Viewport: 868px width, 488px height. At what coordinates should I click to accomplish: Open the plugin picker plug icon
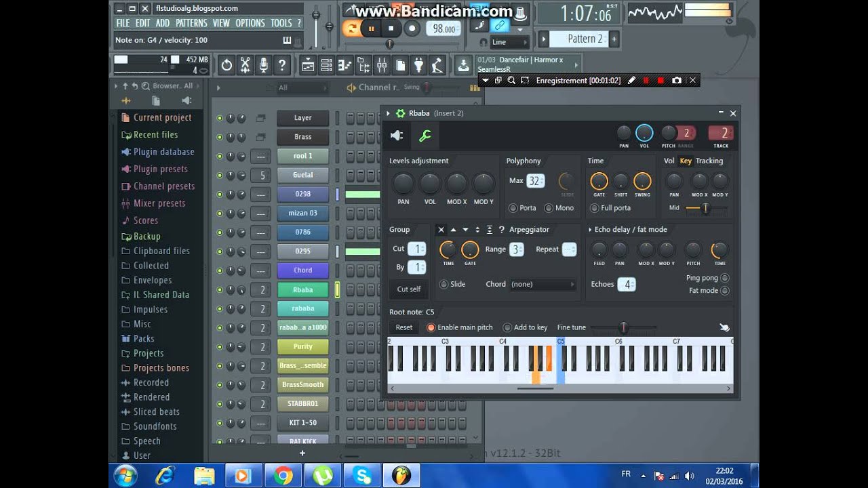[x=418, y=65]
